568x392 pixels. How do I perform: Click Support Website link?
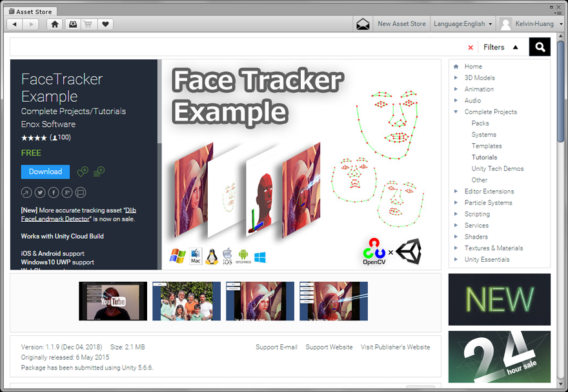[x=329, y=347]
